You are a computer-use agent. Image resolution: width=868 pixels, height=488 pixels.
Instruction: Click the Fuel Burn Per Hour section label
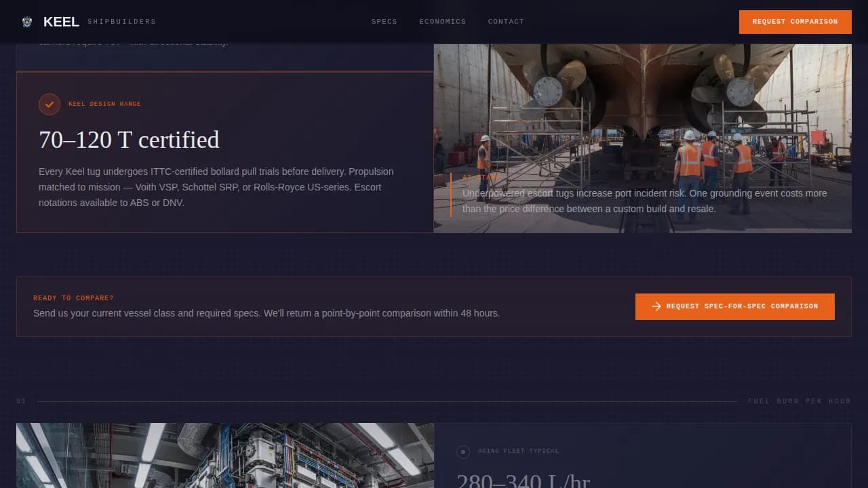pos(799,401)
